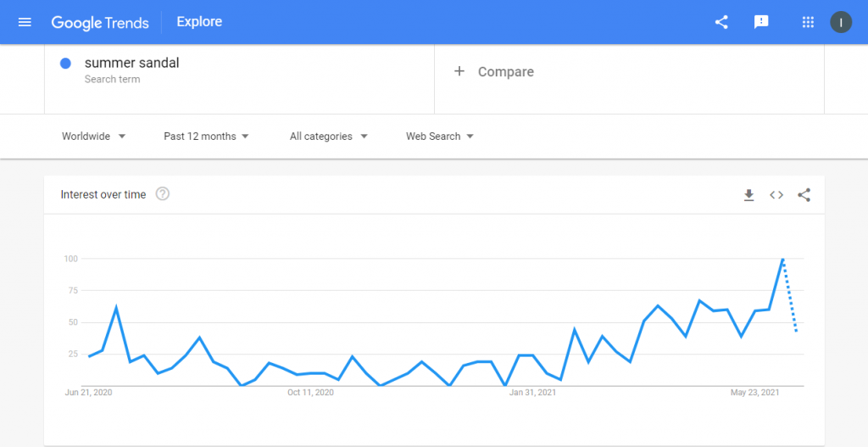Share the Interest over time chart
868x447 pixels.
click(x=804, y=195)
